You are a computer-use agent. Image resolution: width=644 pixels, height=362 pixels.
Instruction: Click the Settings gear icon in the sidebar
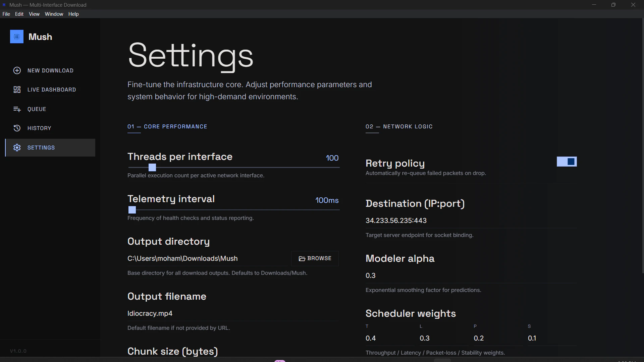tap(17, 147)
